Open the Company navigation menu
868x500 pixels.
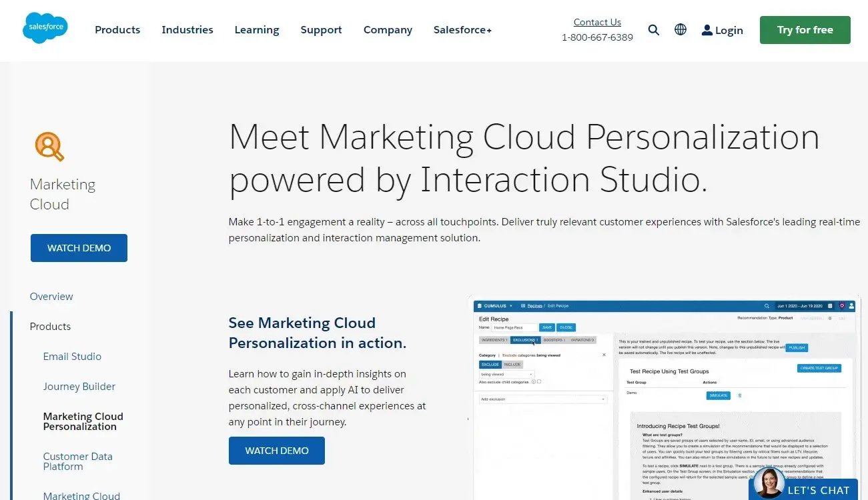[x=388, y=30]
